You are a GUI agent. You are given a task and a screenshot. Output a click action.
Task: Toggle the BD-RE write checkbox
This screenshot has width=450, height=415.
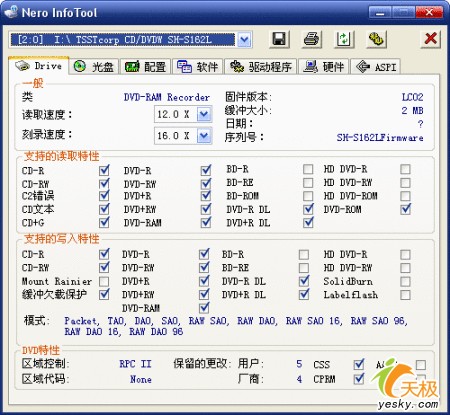(304, 268)
